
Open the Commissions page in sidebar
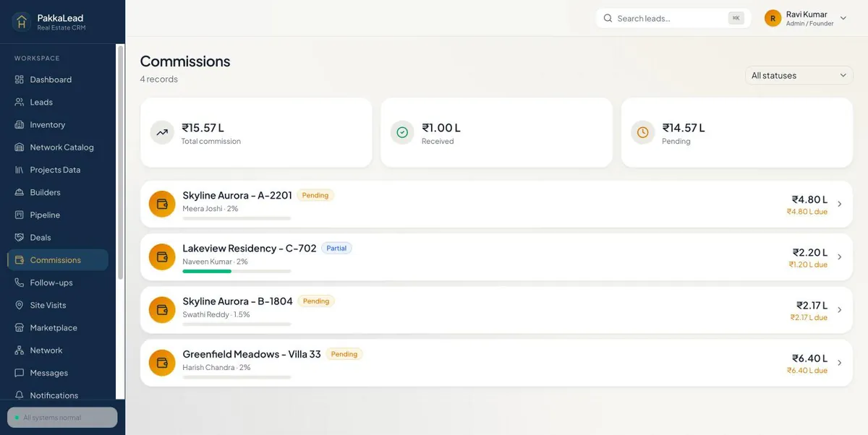[58, 260]
